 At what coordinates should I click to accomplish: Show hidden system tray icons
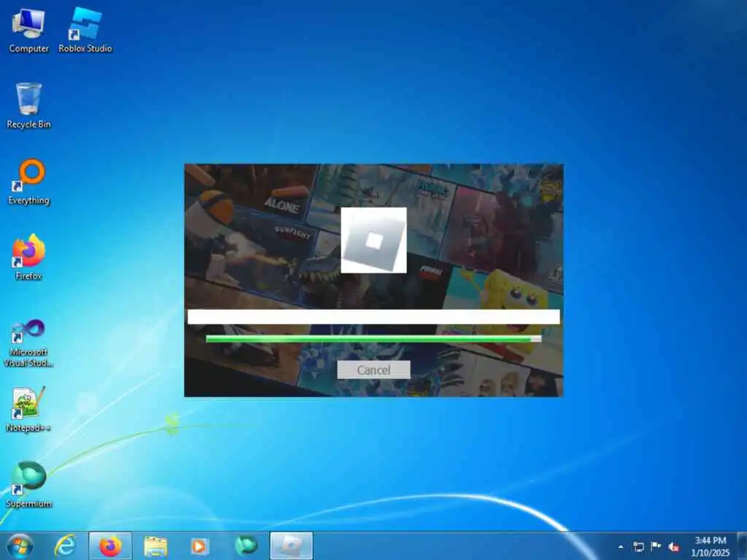click(621, 547)
